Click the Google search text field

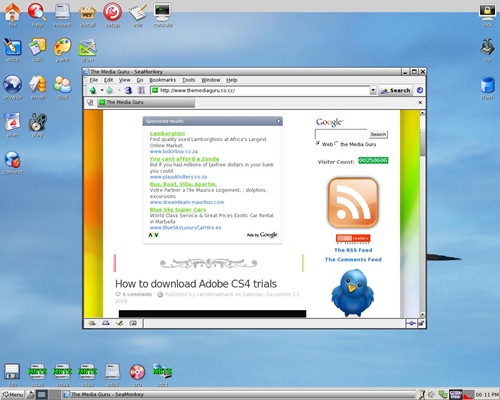click(341, 134)
